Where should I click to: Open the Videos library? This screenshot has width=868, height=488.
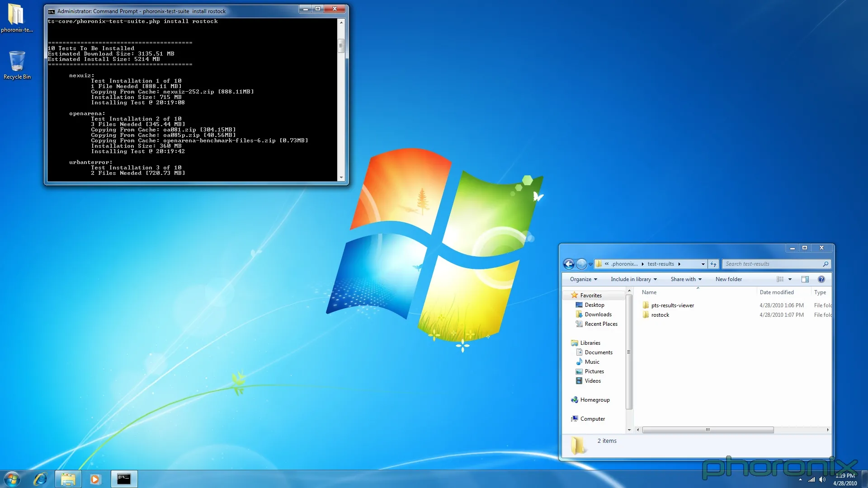pos(592,381)
